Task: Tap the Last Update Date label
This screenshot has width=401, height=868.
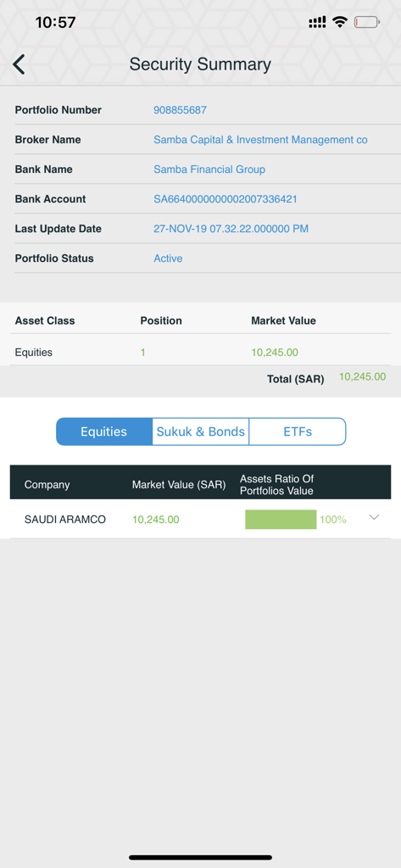Action: (58, 229)
